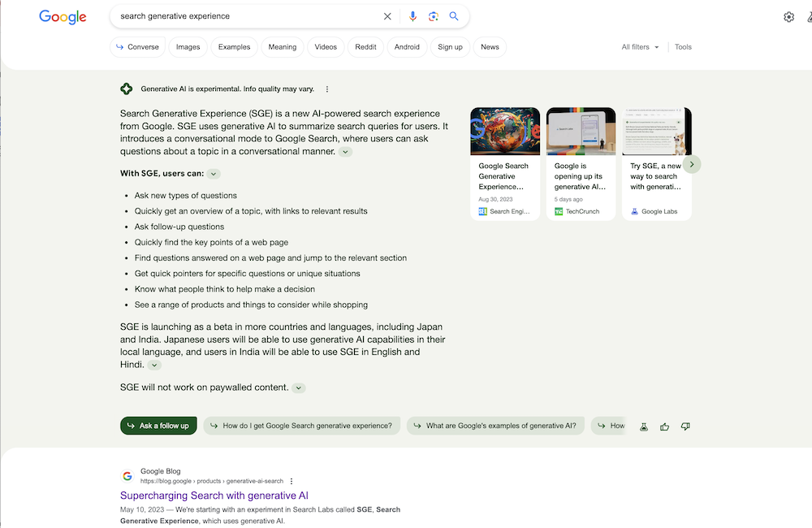The height and width of the screenshot is (528, 812).
Task: Submit search with magnifying glass icon
Action: pos(454,16)
